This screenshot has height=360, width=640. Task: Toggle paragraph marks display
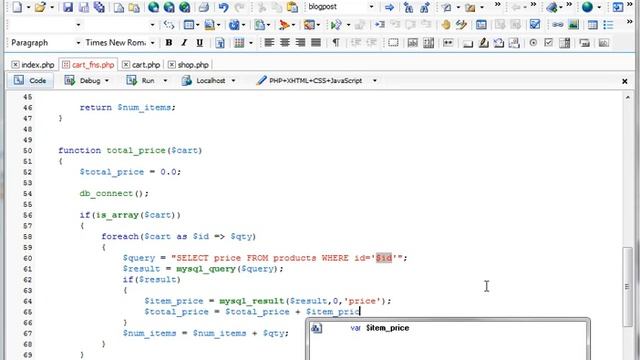pos(336,42)
